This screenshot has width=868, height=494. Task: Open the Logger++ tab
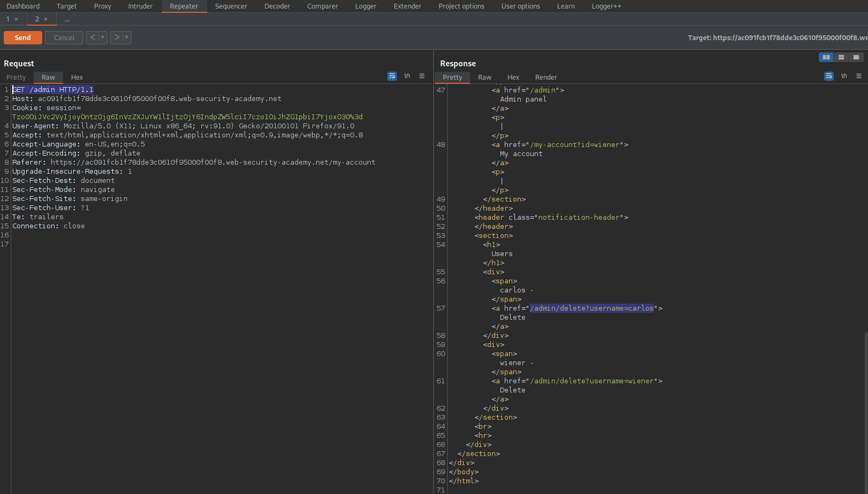point(607,6)
